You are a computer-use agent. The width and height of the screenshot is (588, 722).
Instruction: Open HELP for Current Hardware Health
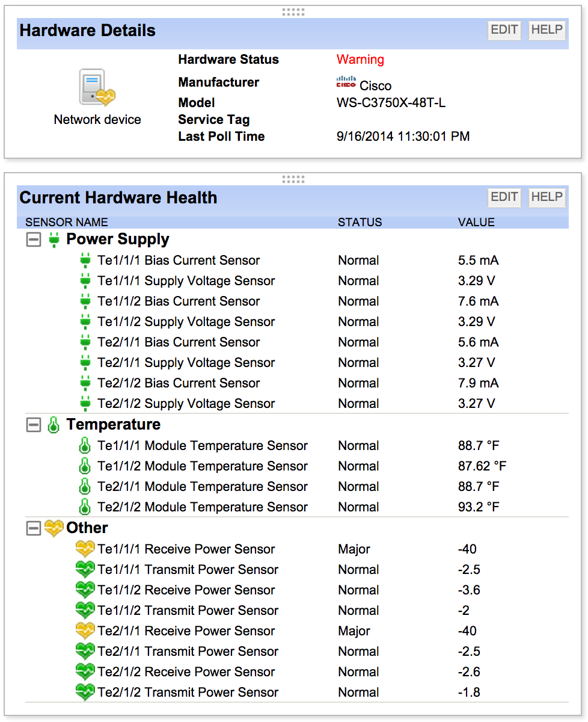click(x=547, y=197)
